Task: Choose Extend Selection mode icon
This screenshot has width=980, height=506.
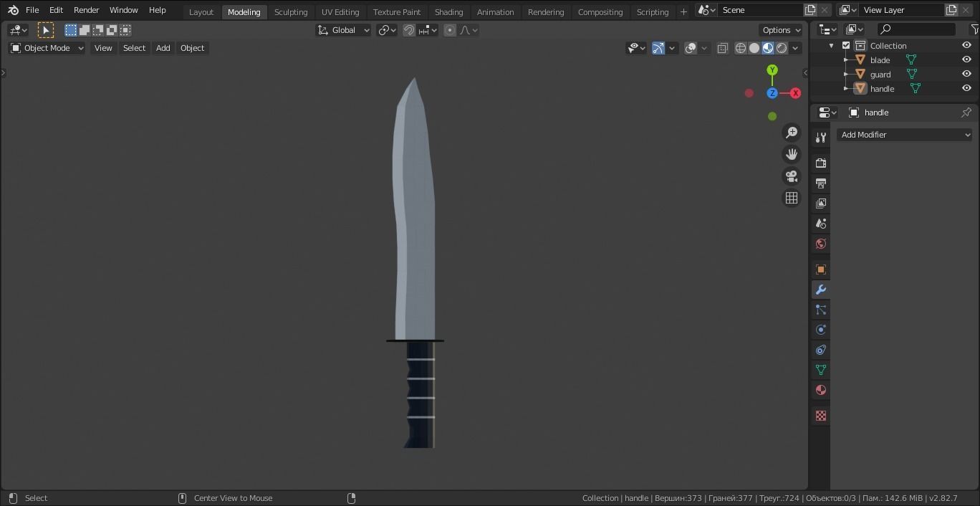Action: pos(85,30)
